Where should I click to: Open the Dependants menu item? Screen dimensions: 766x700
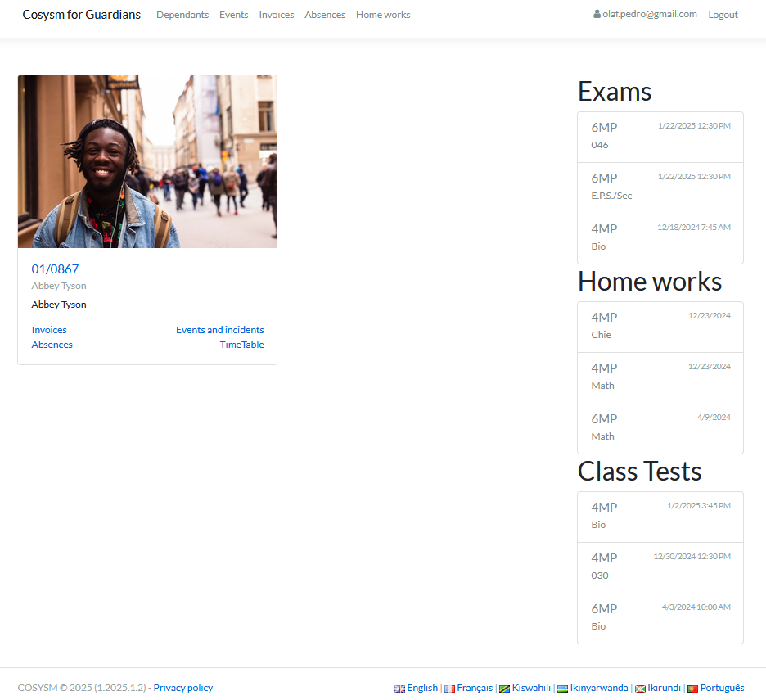182,14
